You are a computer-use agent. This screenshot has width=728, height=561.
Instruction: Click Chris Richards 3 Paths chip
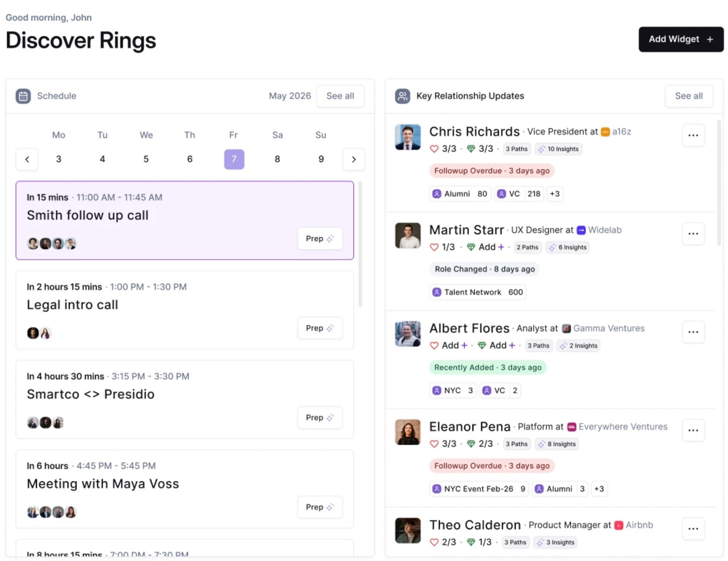click(517, 149)
